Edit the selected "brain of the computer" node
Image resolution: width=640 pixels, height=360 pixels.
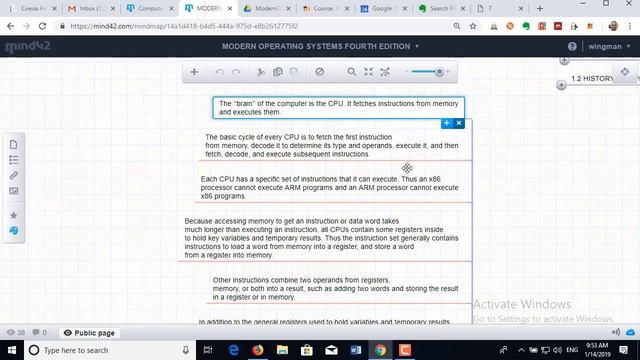(x=338, y=108)
